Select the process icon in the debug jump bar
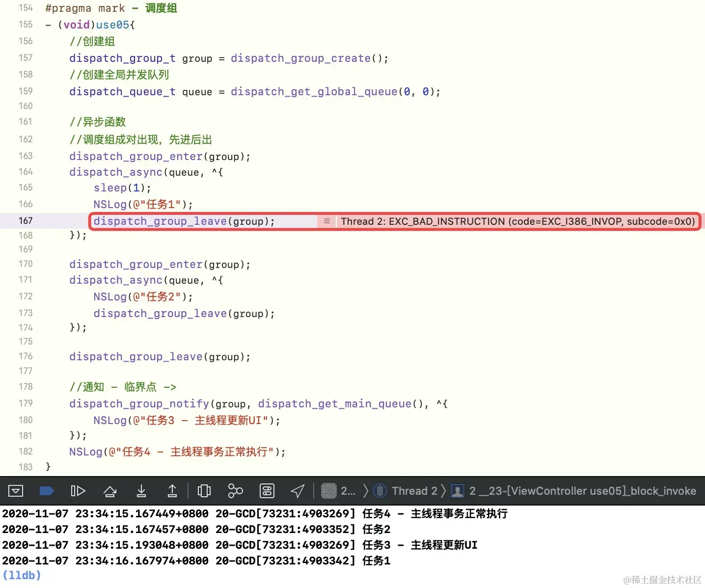 coord(328,491)
